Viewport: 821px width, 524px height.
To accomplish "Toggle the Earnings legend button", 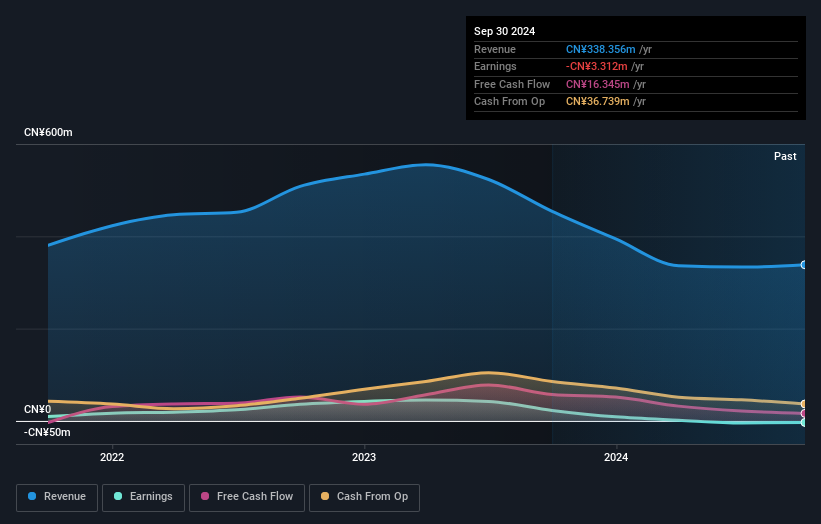I will point(143,497).
